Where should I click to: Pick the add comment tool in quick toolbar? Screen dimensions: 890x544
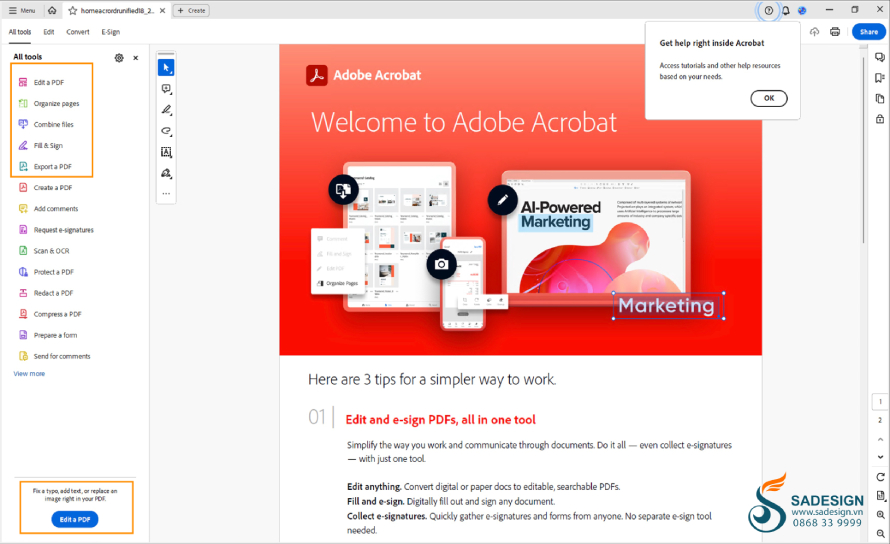pyautogui.click(x=166, y=89)
